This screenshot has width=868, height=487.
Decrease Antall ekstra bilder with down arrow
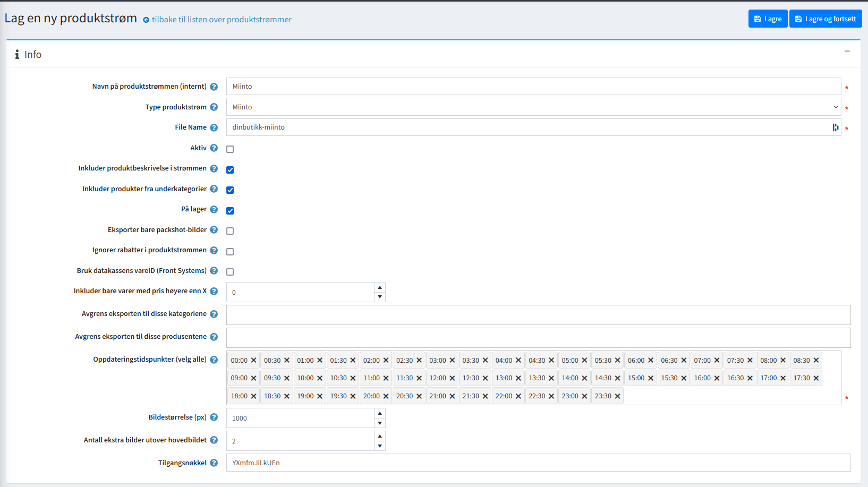point(379,446)
